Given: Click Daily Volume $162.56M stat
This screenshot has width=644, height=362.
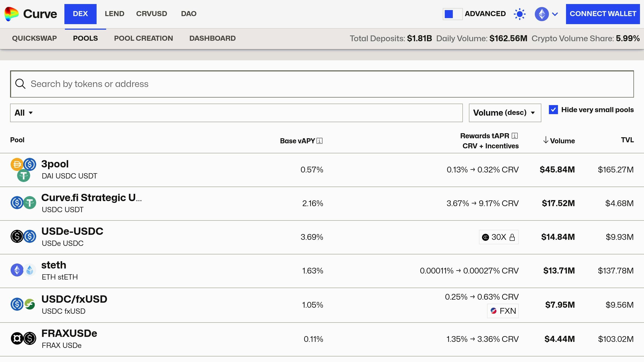Looking at the screenshot, I should pos(482,38).
